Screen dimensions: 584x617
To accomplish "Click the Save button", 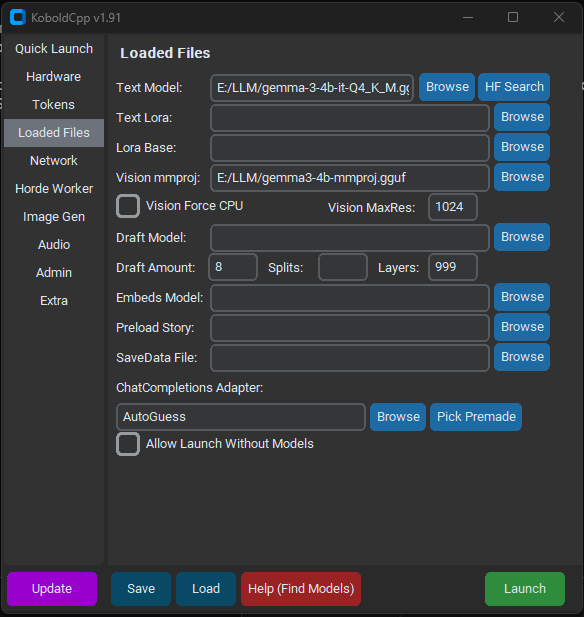I will (141, 589).
